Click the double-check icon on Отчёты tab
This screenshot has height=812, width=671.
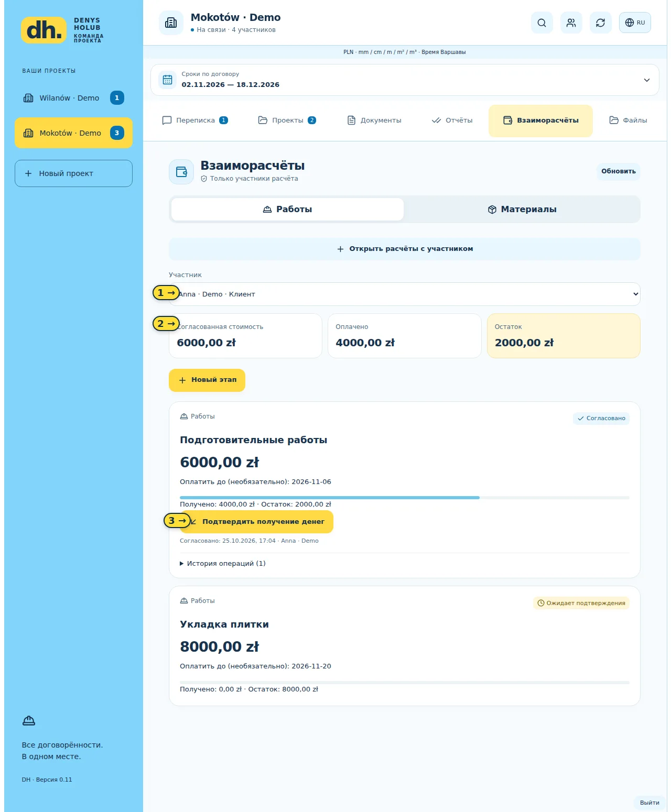coord(436,120)
